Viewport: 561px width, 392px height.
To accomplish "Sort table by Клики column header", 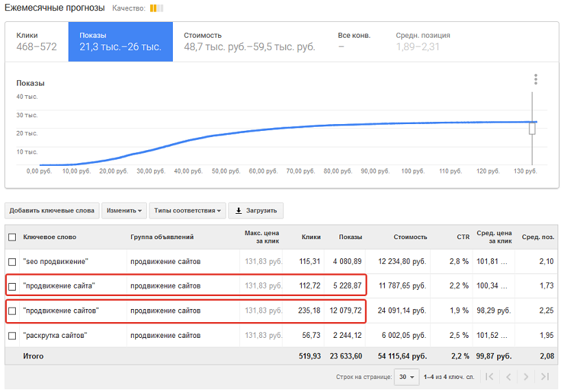I will [311, 237].
